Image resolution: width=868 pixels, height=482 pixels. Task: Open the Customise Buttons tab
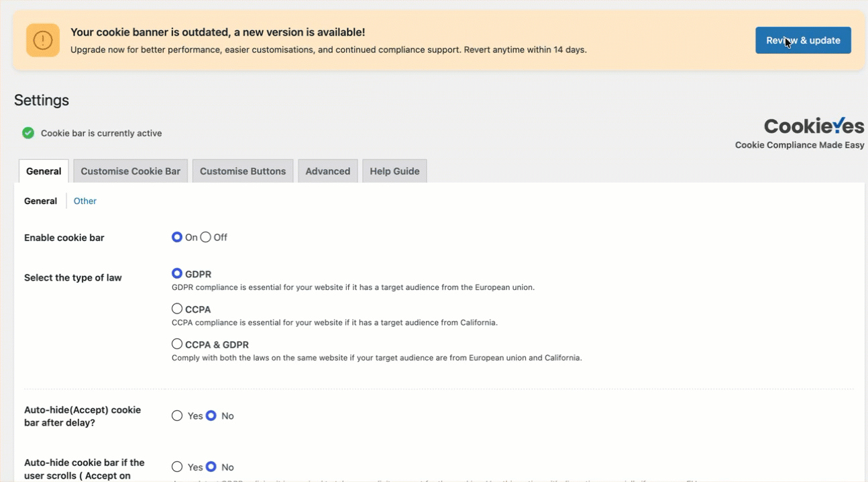pyautogui.click(x=243, y=171)
